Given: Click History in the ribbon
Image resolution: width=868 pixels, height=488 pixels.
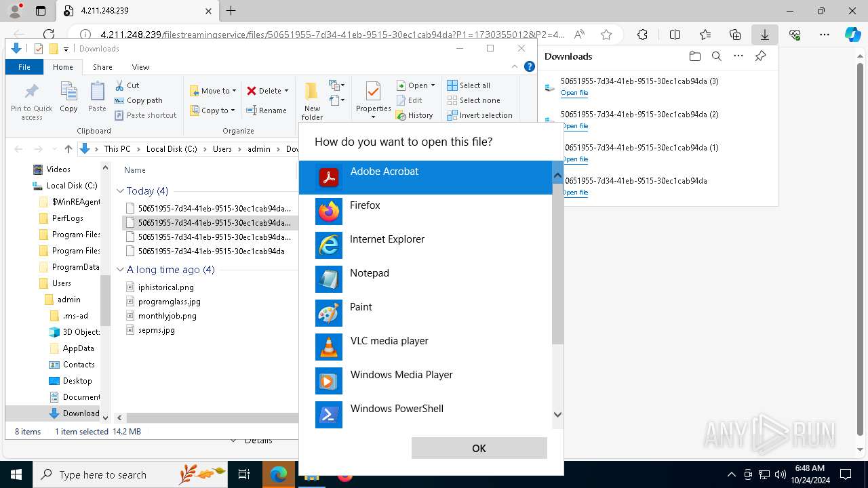Looking at the screenshot, I should tap(415, 115).
